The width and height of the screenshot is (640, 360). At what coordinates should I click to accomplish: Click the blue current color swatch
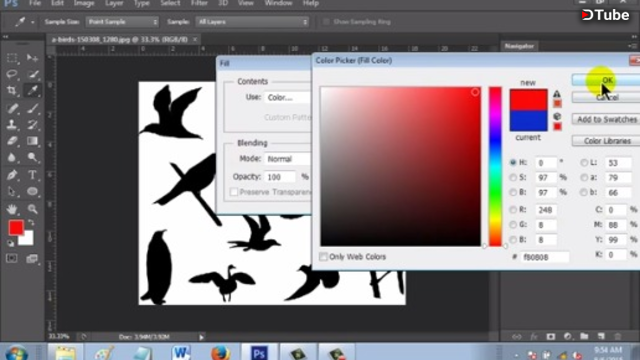pyautogui.click(x=528, y=121)
